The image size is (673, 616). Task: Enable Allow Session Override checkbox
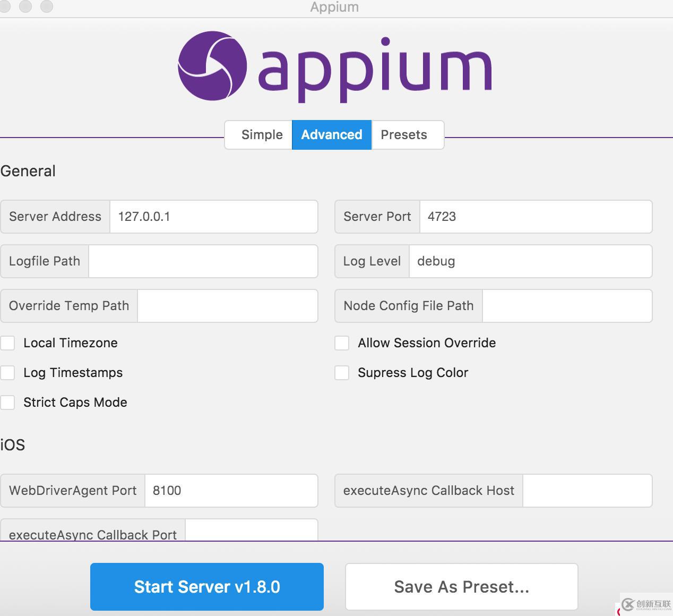click(x=342, y=343)
